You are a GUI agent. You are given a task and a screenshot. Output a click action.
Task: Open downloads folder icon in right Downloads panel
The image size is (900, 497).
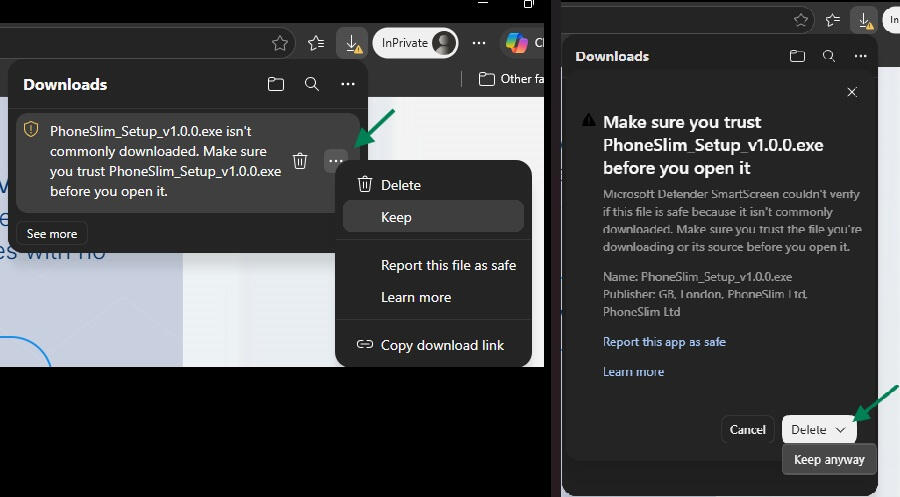(797, 56)
